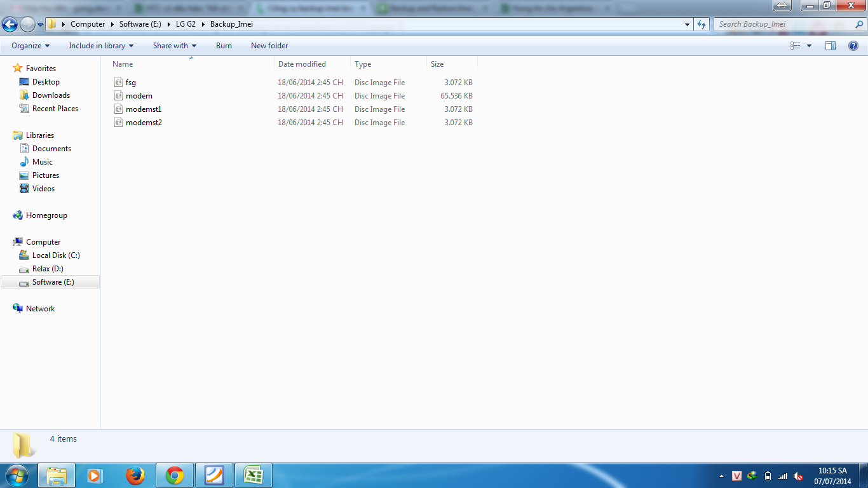The height and width of the screenshot is (488, 868).
Task: Select the modemst1 disc image file icon
Action: pyautogui.click(x=119, y=109)
